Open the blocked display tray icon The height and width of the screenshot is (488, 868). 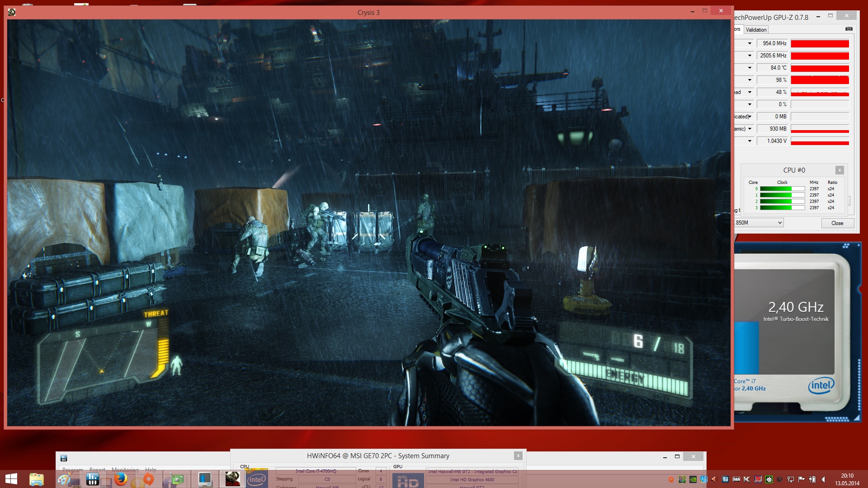point(758,479)
